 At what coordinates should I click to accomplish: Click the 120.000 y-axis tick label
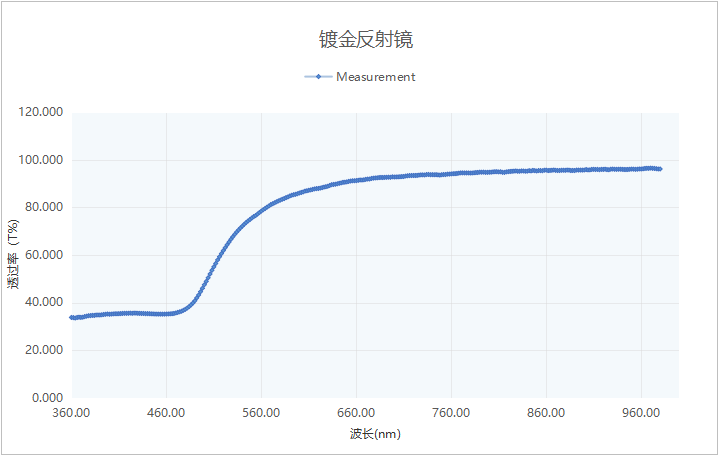click(x=41, y=113)
